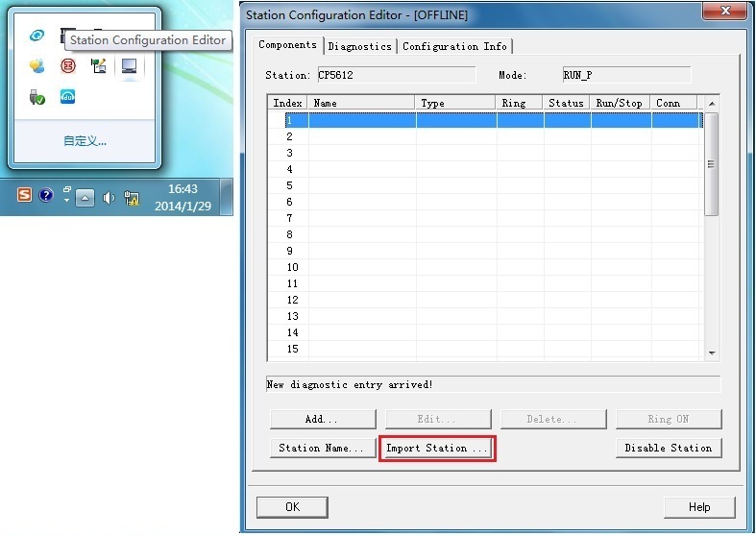Screen dimensions: 756x536
Task: Click the Import Station ... button
Action: (437, 449)
